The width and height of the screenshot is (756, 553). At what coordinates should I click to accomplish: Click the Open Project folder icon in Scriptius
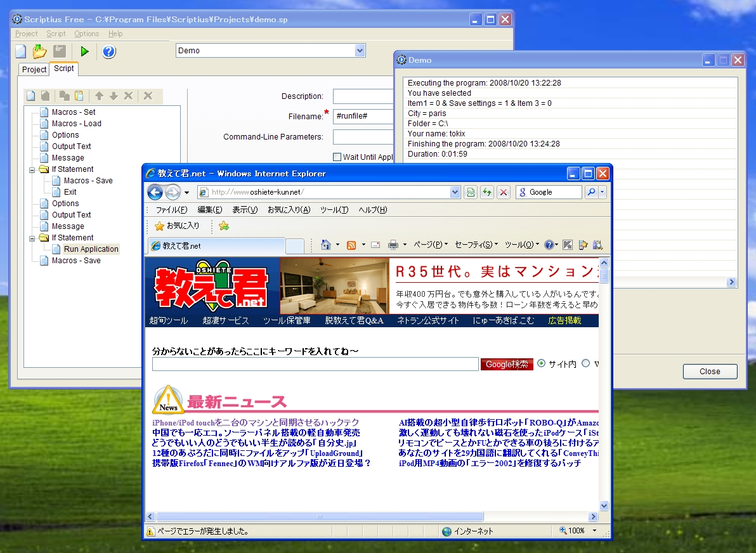(39, 51)
